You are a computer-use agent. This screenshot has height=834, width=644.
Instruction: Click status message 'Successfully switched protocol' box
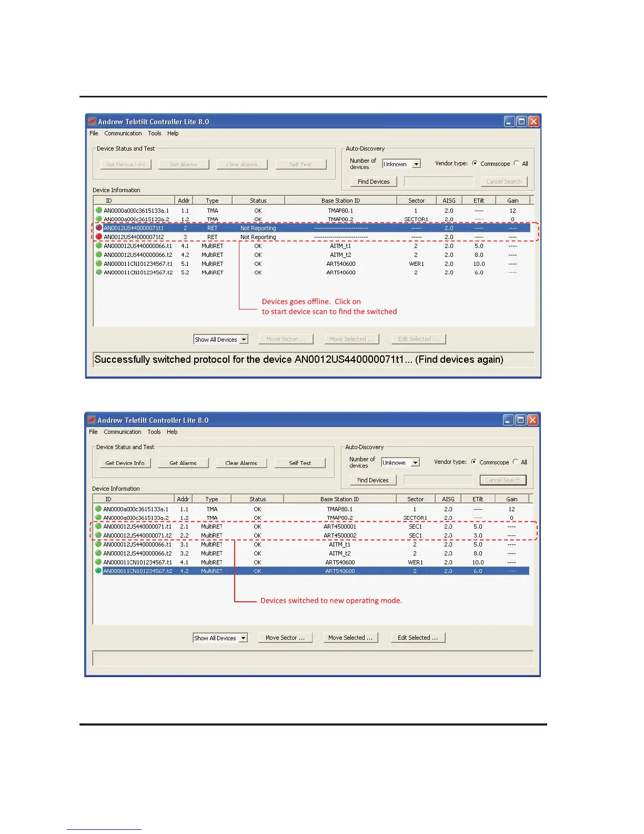coord(314,360)
